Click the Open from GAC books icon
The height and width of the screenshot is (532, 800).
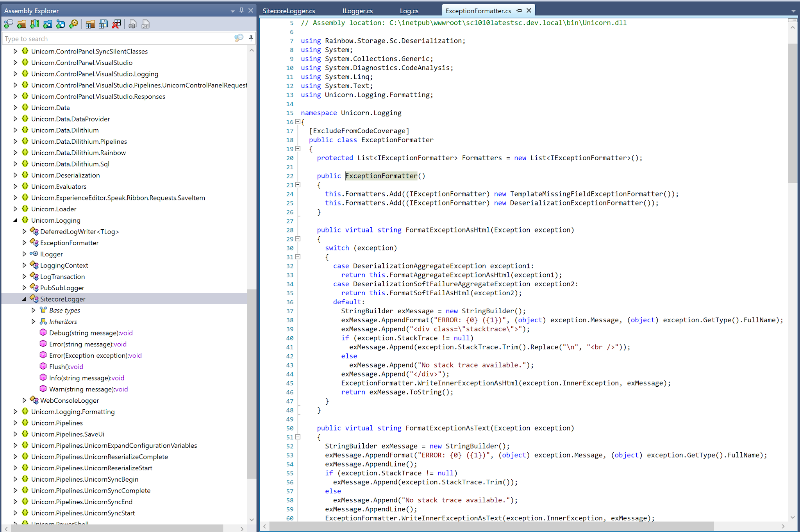(x=35, y=24)
